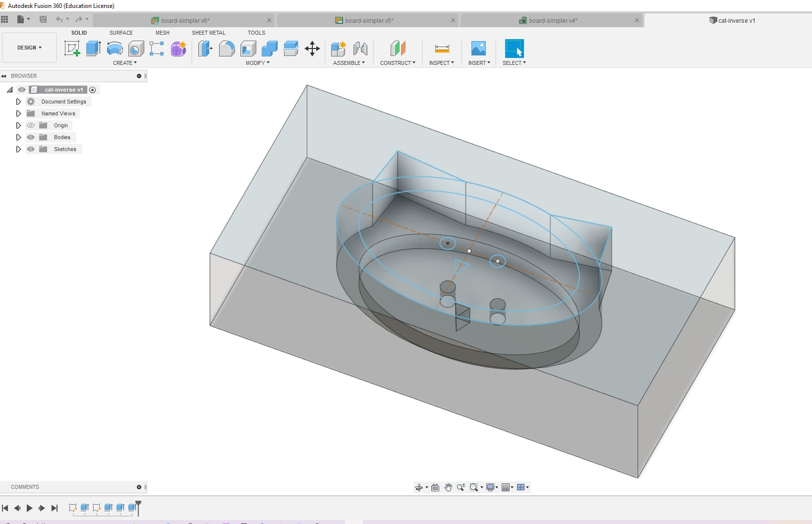The width and height of the screenshot is (812, 524).
Task: Redo the last action
Action: tap(78, 19)
